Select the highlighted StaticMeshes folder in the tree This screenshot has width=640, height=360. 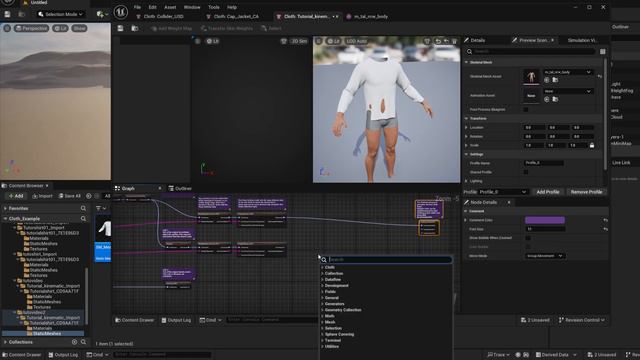pyautogui.click(x=46, y=333)
